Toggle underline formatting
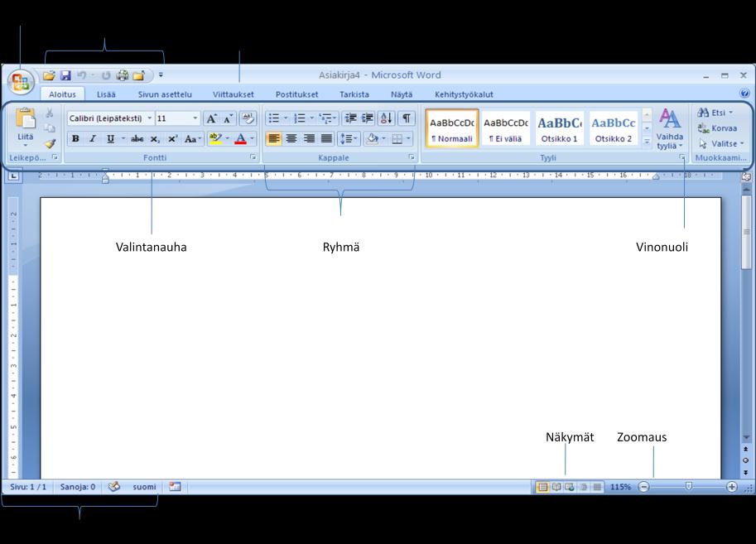 click(x=110, y=139)
